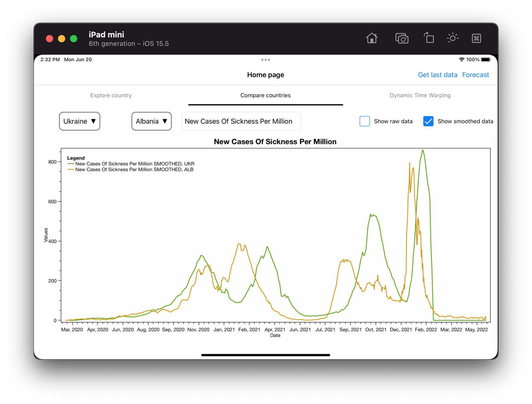Click the Mon Jun 20 date text
This screenshot has width=532, height=404.
pos(78,59)
